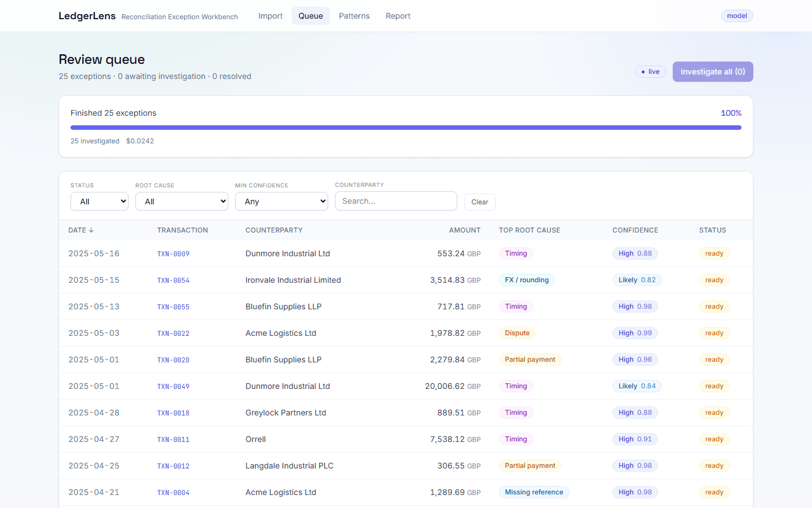The width and height of the screenshot is (812, 508).
Task: Sort by the Date column header
Action: tap(81, 230)
